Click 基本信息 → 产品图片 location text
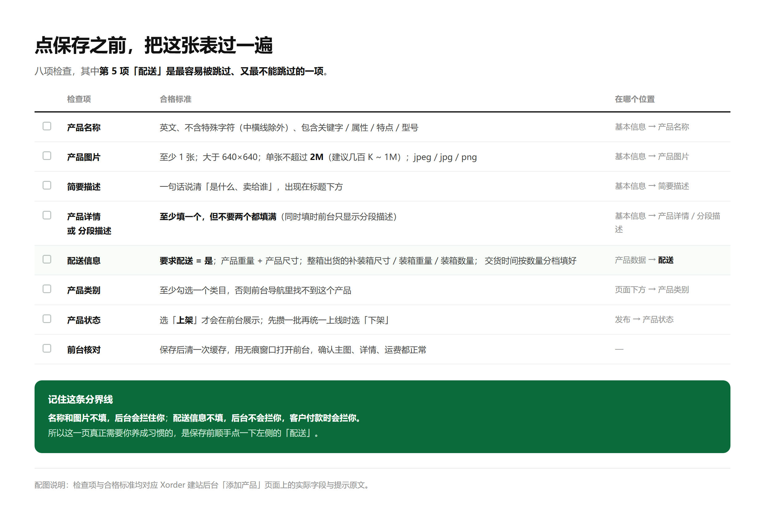 tap(652, 157)
